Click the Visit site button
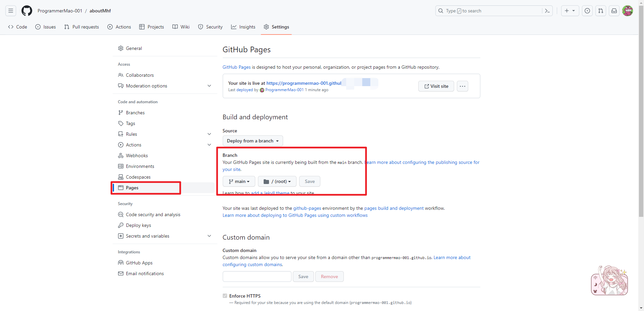The width and height of the screenshot is (644, 311). tap(436, 86)
